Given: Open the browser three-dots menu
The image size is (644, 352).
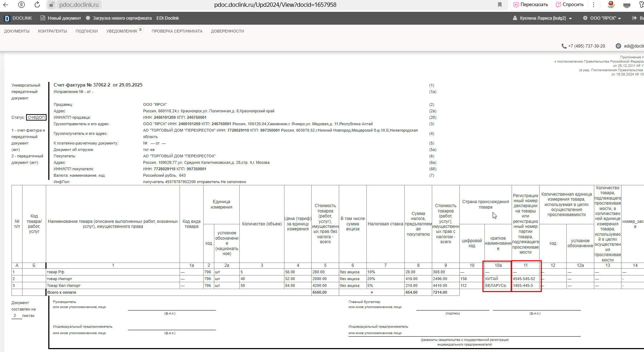Looking at the screenshot, I should [x=594, y=5].
